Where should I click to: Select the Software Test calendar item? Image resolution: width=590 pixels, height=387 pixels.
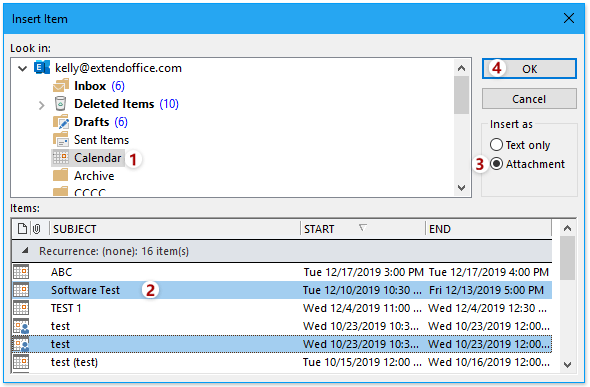(x=282, y=290)
